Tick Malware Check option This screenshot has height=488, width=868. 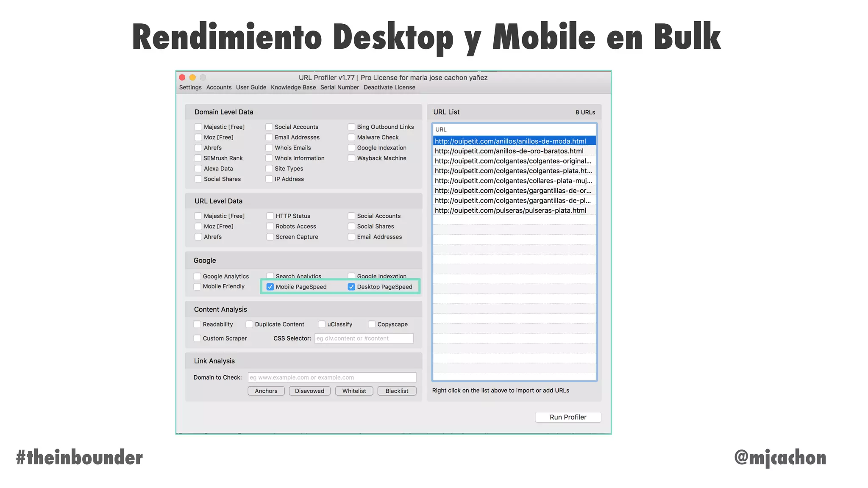coord(351,137)
